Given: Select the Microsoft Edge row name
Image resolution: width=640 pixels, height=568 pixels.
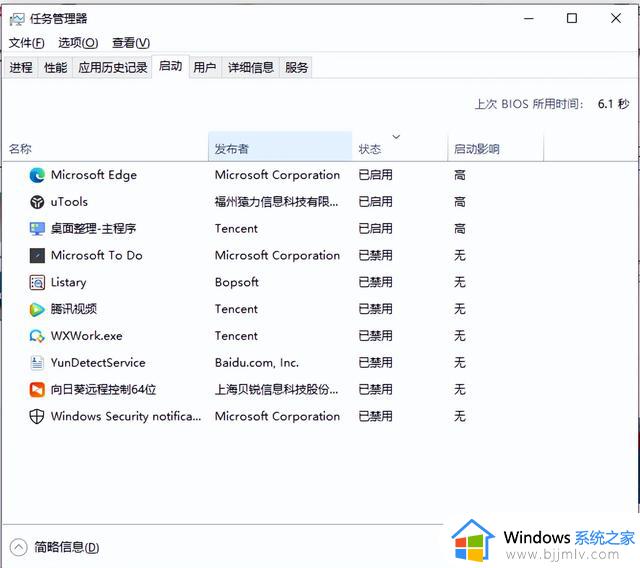Looking at the screenshot, I should (x=94, y=175).
